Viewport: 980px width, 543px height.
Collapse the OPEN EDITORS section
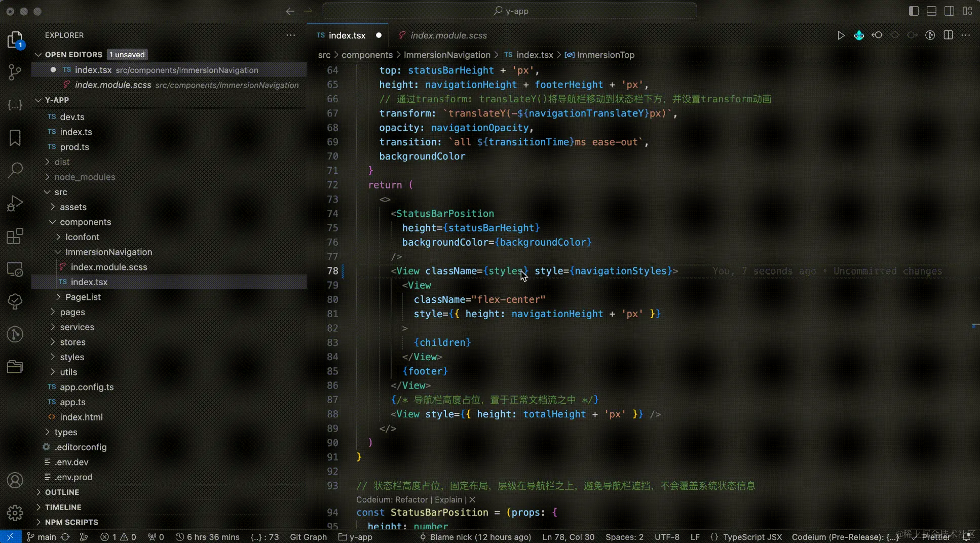click(x=39, y=55)
